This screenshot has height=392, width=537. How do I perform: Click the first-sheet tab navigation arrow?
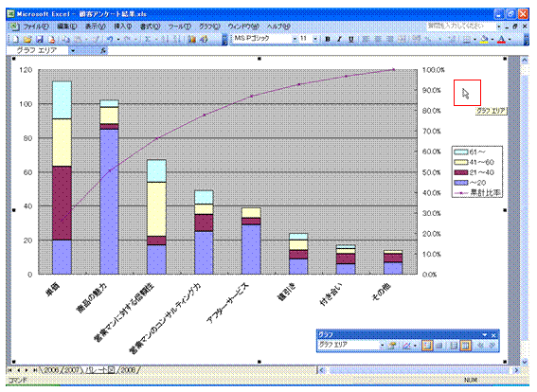coord(10,370)
